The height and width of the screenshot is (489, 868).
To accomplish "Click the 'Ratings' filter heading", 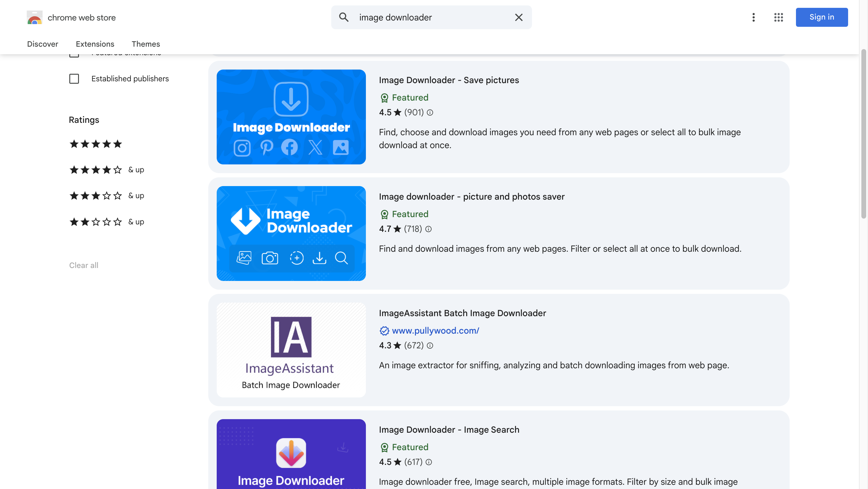I will tap(84, 120).
